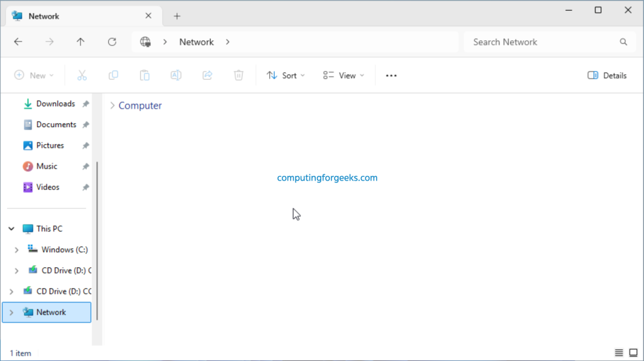This screenshot has height=361, width=644.
Task: Open a new tab with plus button
Action: point(177,16)
